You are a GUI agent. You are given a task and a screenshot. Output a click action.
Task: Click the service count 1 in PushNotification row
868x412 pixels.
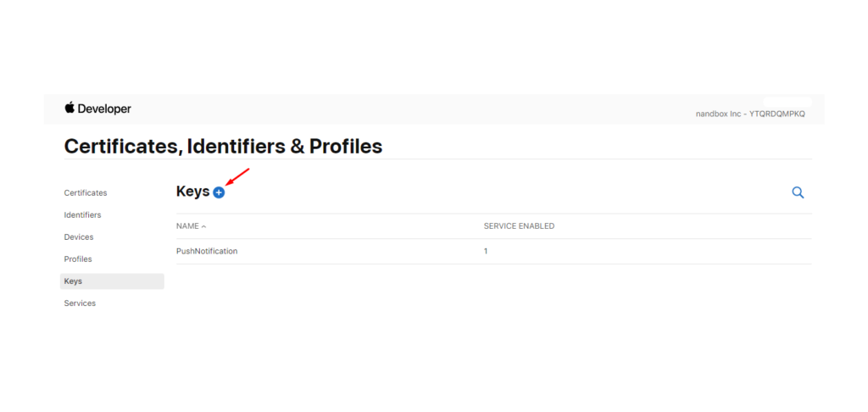coord(486,251)
